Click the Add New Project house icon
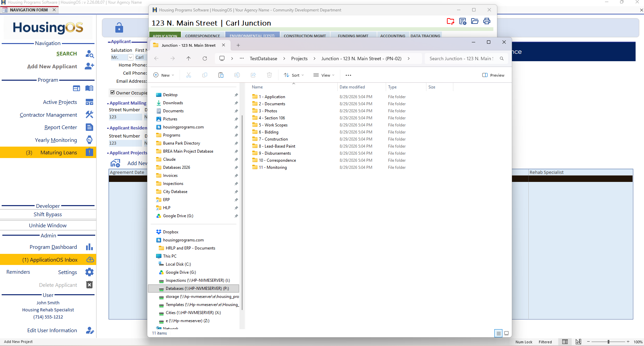644x346 pixels. point(115,163)
